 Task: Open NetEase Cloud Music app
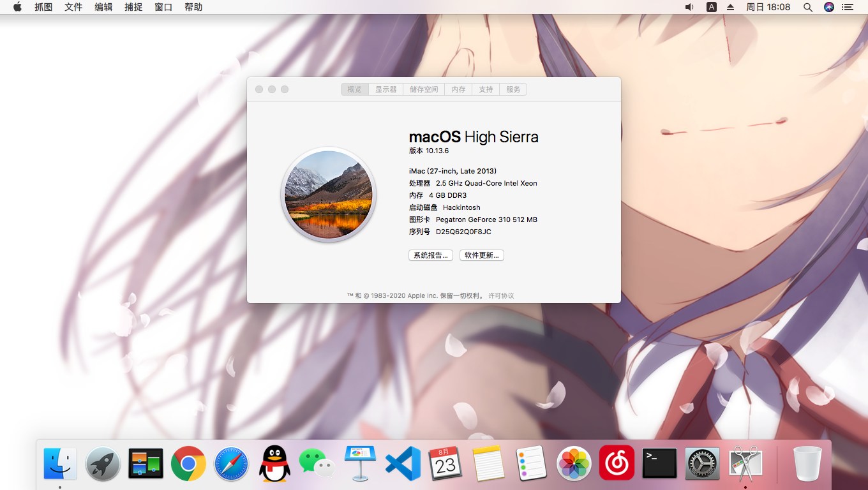click(x=617, y=463)
